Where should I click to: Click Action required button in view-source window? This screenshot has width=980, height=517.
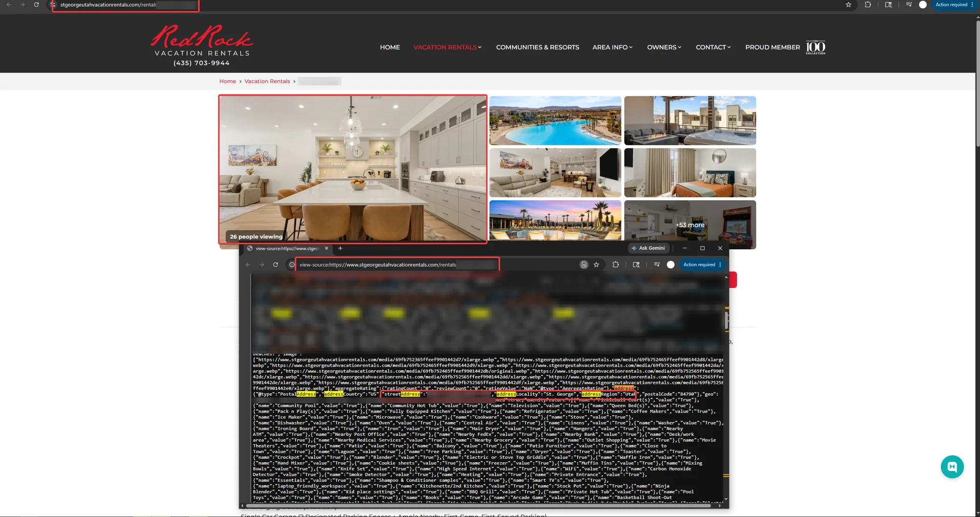pos(702,264)
